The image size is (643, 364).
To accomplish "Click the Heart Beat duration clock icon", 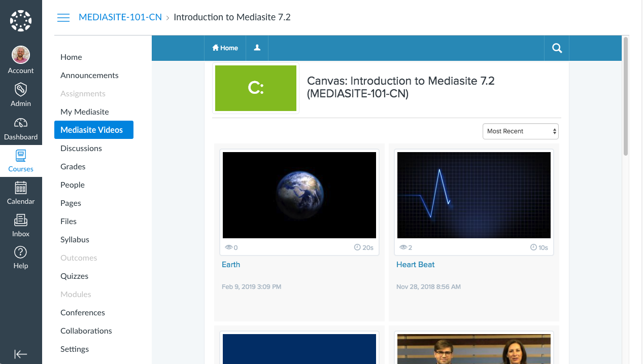I will 533,247.
